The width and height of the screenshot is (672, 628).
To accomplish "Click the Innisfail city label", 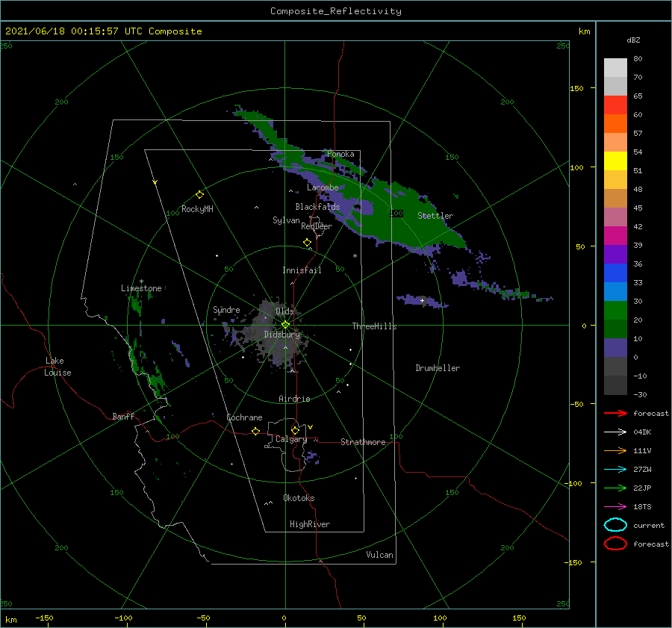I will [x=302, y=270].
